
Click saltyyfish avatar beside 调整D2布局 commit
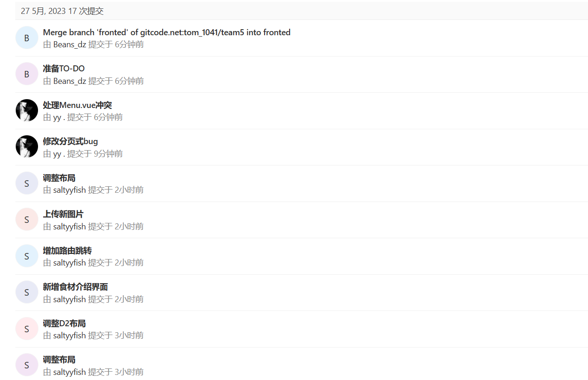coord(26,329)
